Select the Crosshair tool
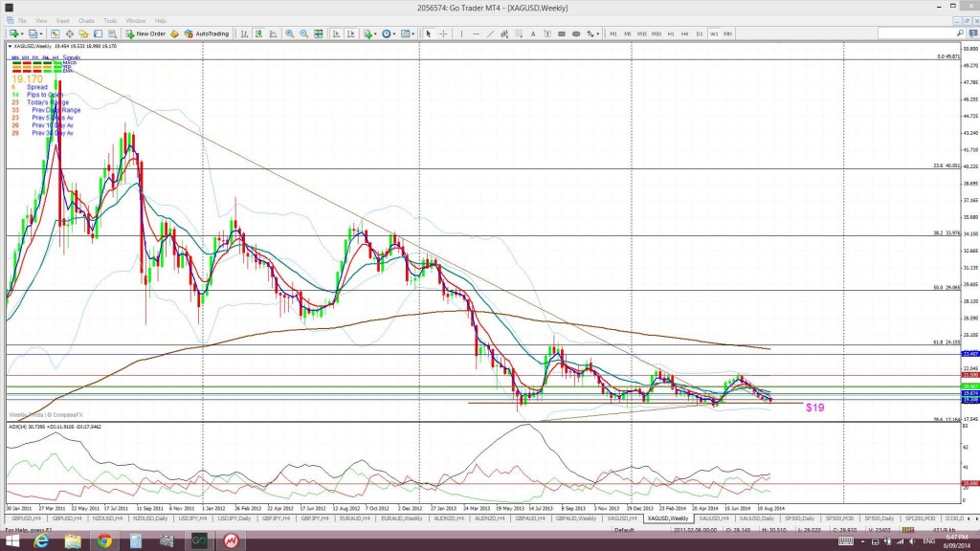This screenshot has height=551, width=980. [442, 33]
